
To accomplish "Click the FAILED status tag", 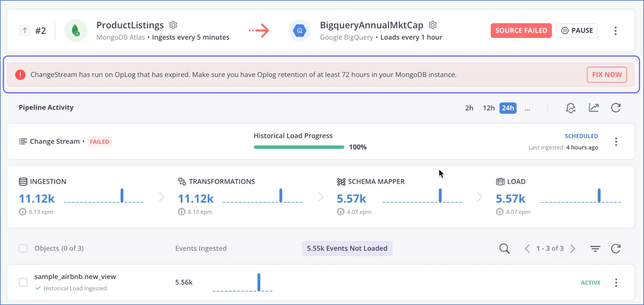I will (x=99, y=142).
